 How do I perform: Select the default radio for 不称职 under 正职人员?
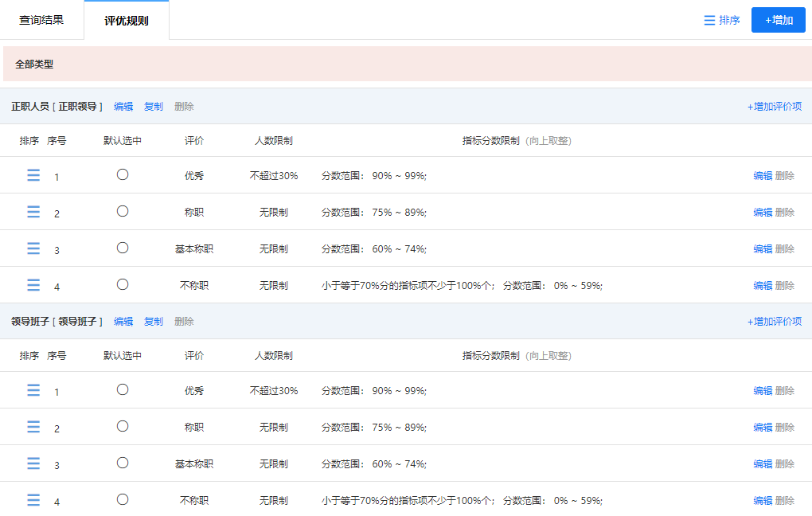(x=122, y=283)
